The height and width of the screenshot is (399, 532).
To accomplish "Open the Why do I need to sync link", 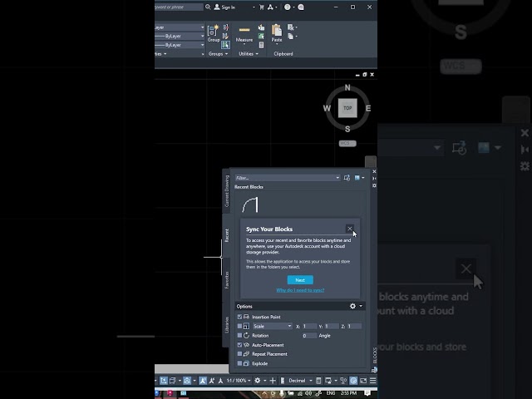I will click(x=300, y=290).
